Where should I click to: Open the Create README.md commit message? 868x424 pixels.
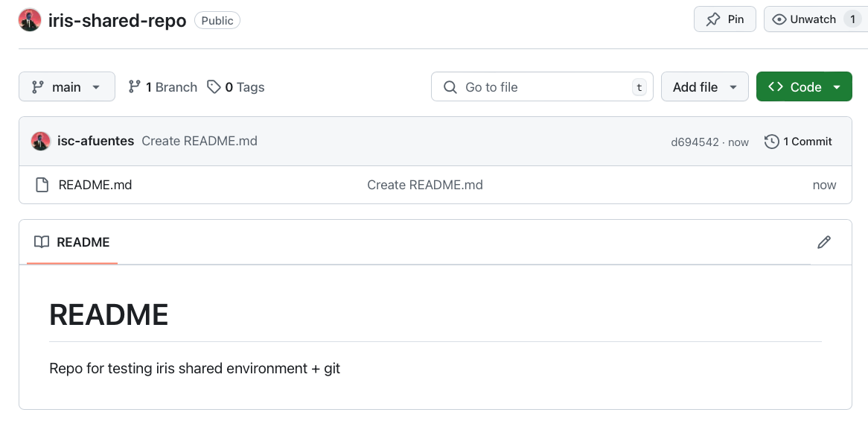coord(200,141)
